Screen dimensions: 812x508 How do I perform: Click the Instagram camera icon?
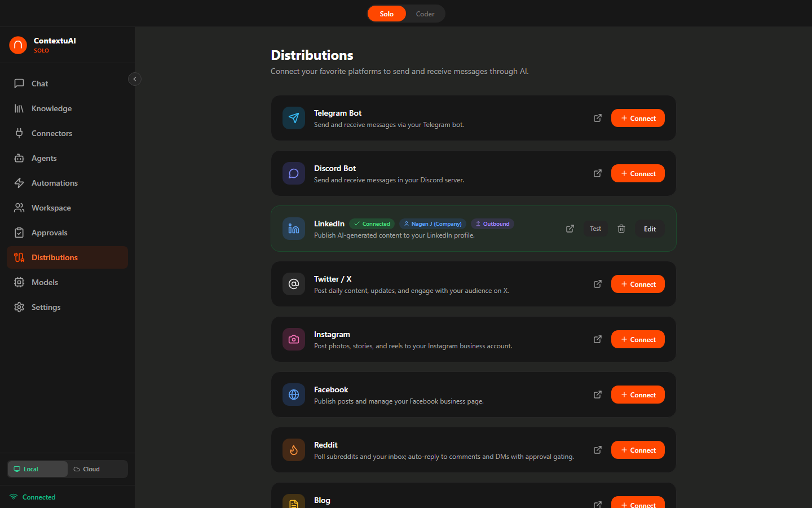(x=294, y=339)
